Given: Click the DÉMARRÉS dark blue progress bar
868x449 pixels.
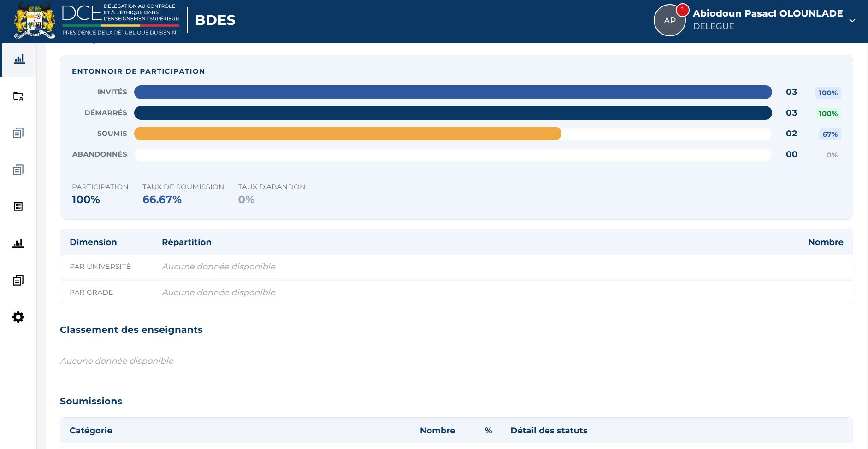Looking at the screenshot, I should point(453,113).
